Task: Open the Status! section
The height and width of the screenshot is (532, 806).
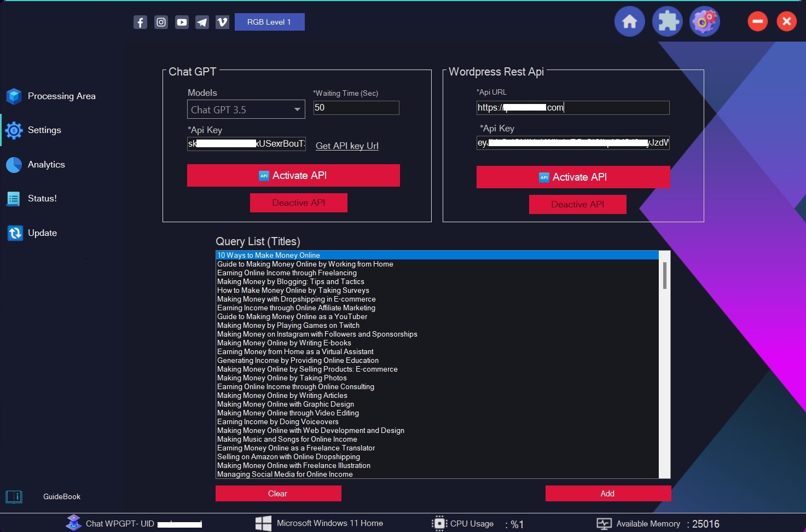Action: 42,199
